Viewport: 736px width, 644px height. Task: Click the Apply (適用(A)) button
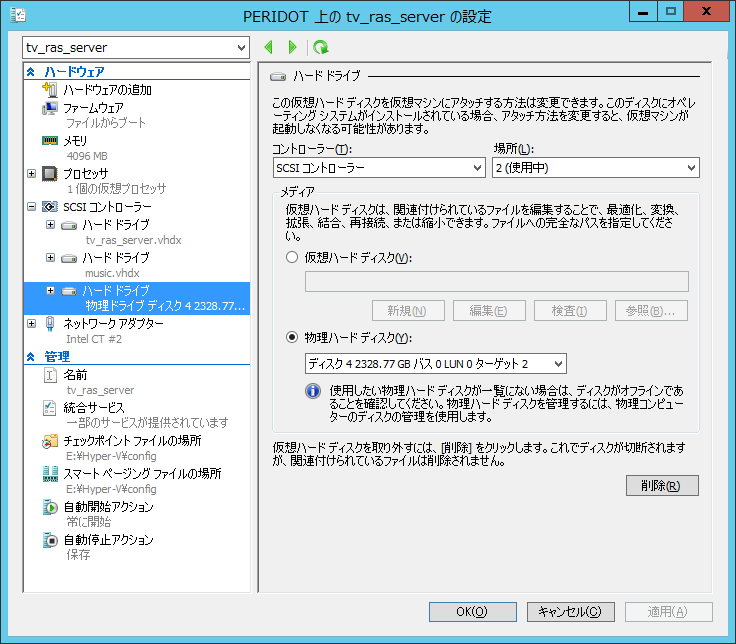(x=668, y=612)
